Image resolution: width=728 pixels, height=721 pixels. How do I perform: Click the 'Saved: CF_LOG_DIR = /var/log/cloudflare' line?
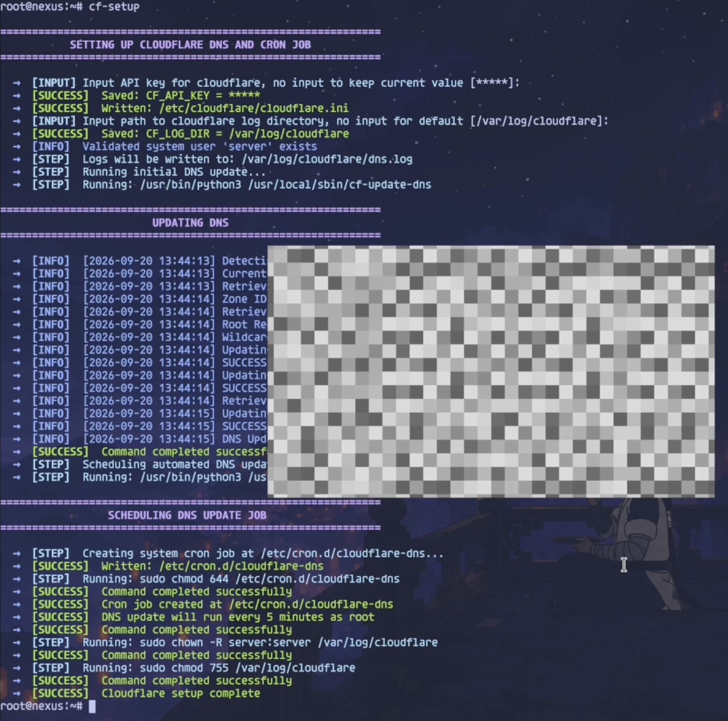181,134
